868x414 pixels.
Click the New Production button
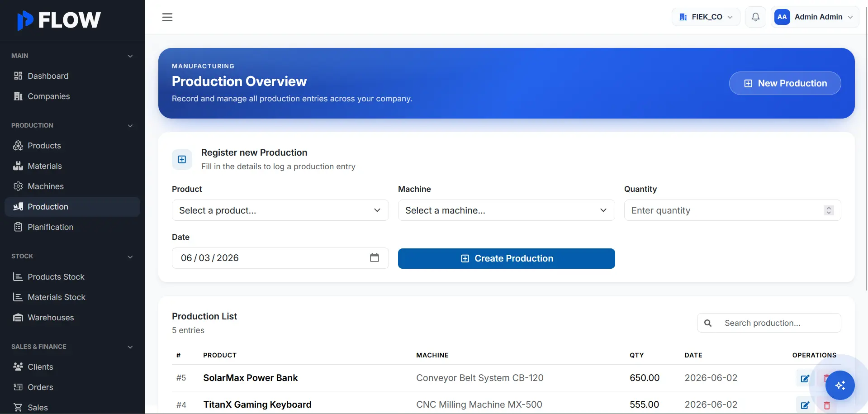pyautogui.click(x=785, y=83)
